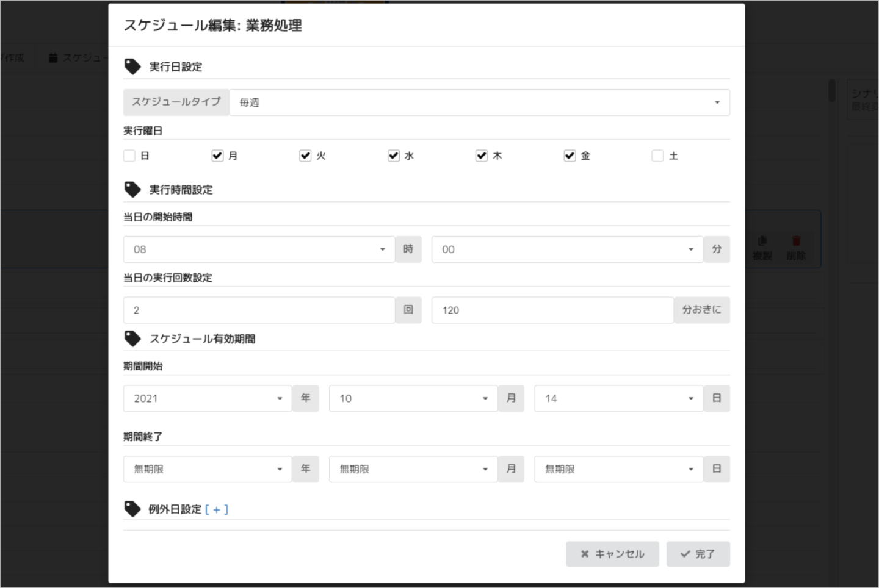Image resolution: width=879 pixels, height=588 pixels.
Task: Add an exception date via [ + ] link
Action: [217, 509]
